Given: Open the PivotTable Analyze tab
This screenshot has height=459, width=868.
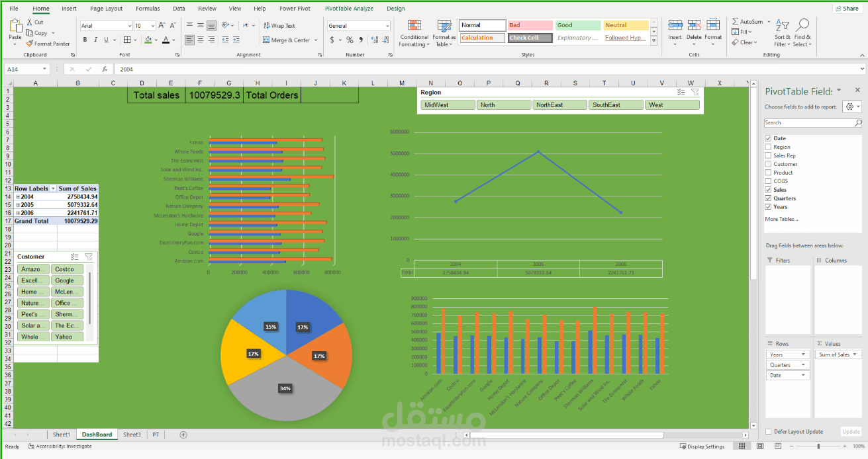Looking at the screenshot, I should point(349,9).
